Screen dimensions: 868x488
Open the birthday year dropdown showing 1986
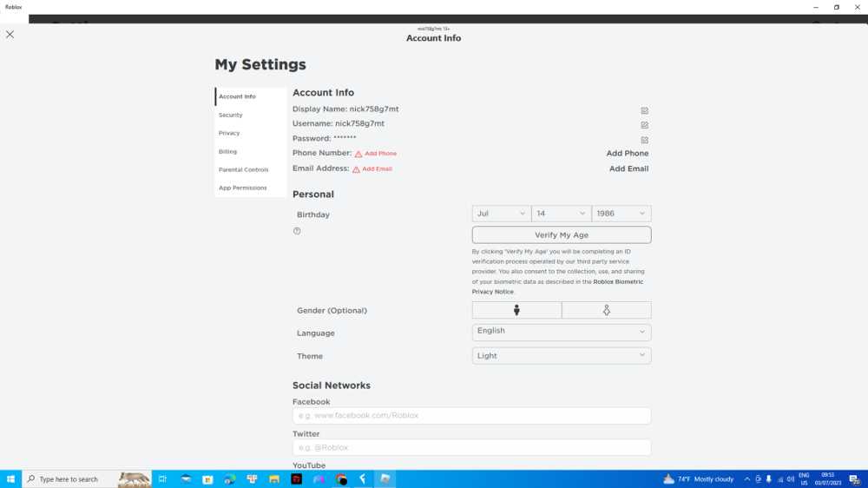point(621,214)
